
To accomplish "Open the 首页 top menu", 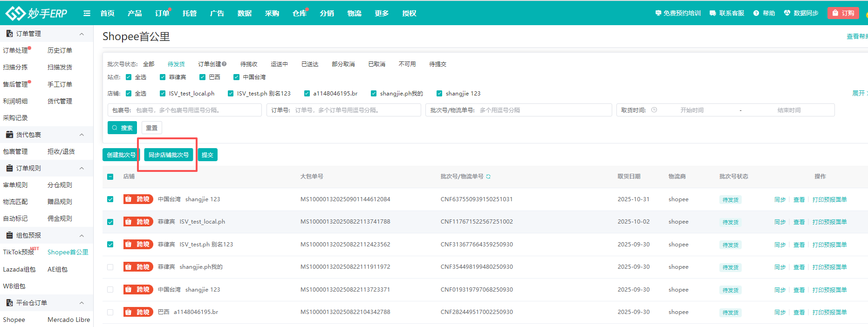I will point(107,13).
